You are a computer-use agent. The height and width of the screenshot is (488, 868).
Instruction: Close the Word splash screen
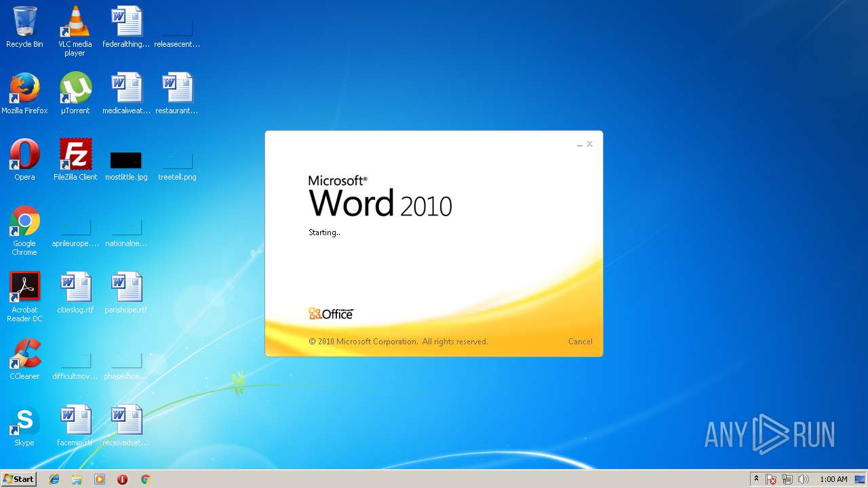pyautogui.click(x=589, y=144)
